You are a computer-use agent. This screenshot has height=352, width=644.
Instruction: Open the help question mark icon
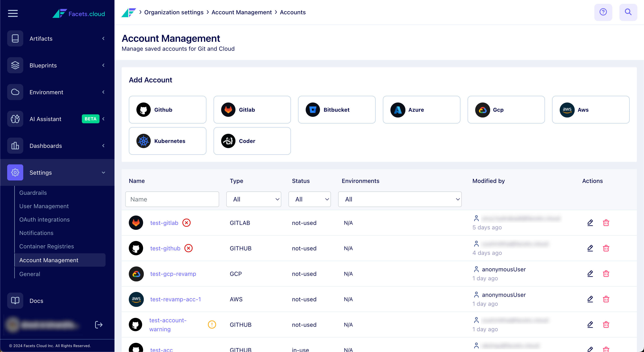[603, 12]
